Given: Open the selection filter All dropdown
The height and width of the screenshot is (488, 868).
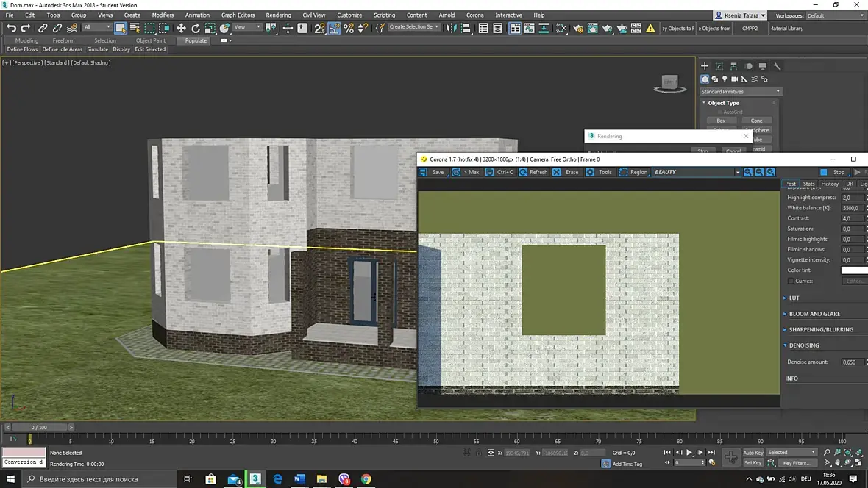Looking at the screenshot, I should click(x=97, y=27).
